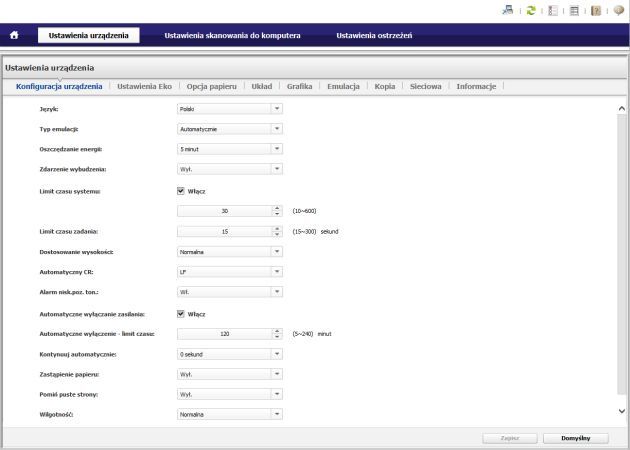630x450 pixels.
Task: Select the Grafika sub-tab
Action: click(299, 86)
